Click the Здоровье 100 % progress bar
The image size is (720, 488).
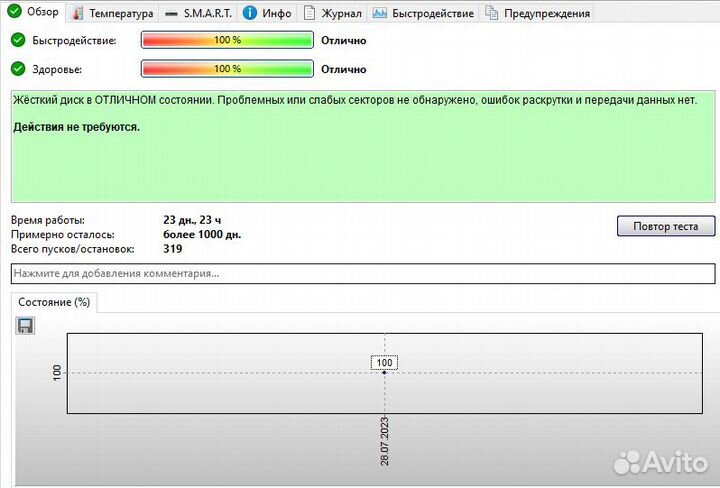[227, 69]
